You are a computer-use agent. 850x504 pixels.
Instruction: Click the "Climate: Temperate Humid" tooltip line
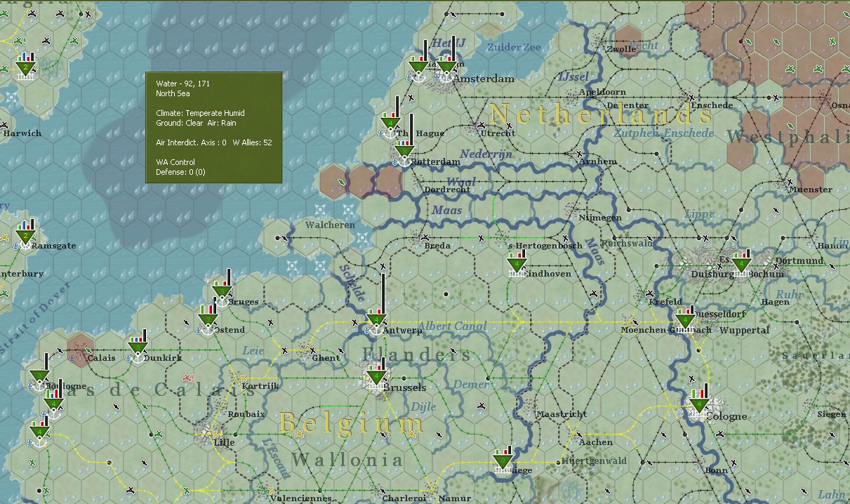tap(200, 113)
